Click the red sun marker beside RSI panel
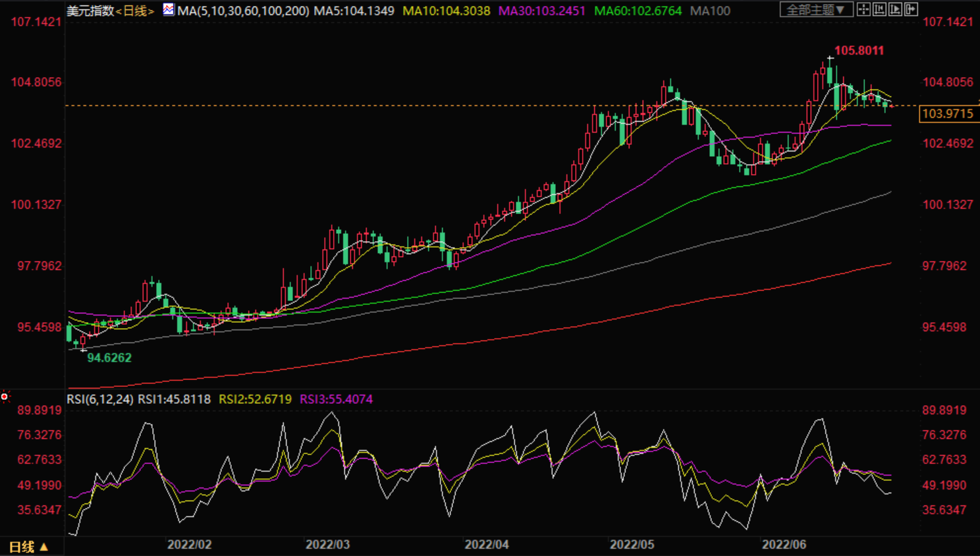This screenshot has width=980, height=556. pyautogui.click(x=5, y=397)
